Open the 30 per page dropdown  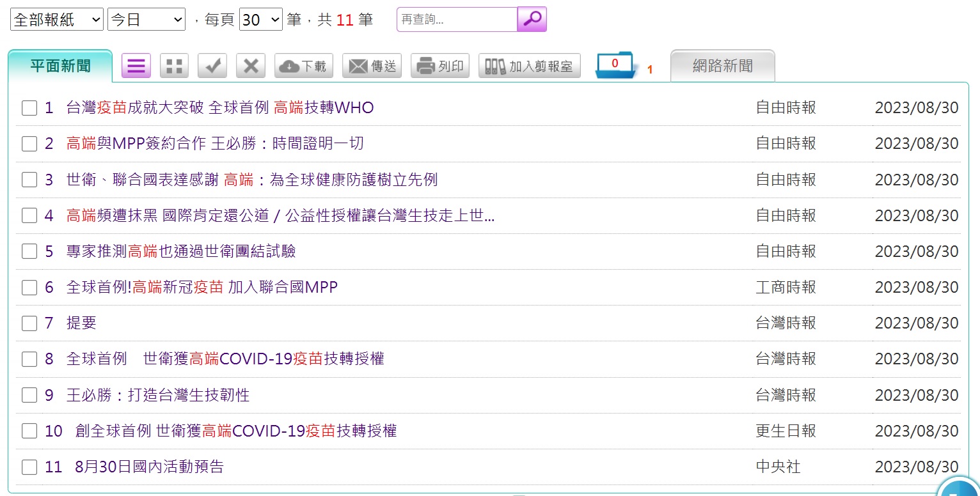coord(261,20)
